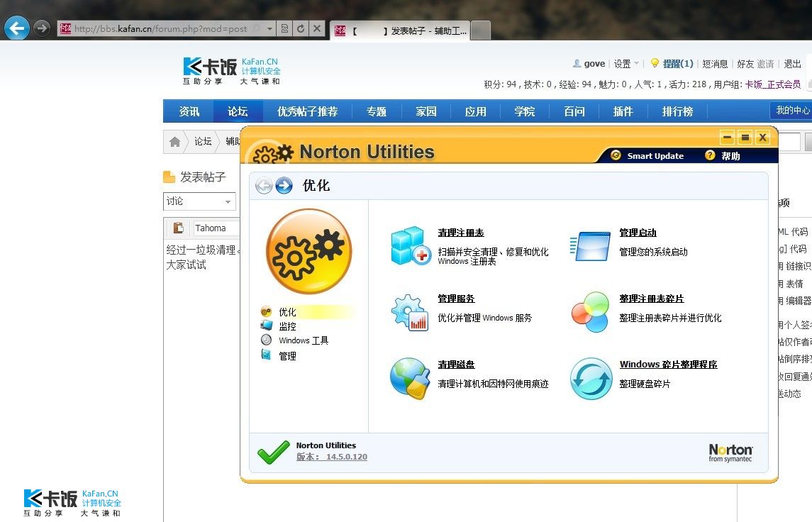Click the 优化 sidebar gear icon
This screenshot has width=812, height=522.
pos(266,311)
